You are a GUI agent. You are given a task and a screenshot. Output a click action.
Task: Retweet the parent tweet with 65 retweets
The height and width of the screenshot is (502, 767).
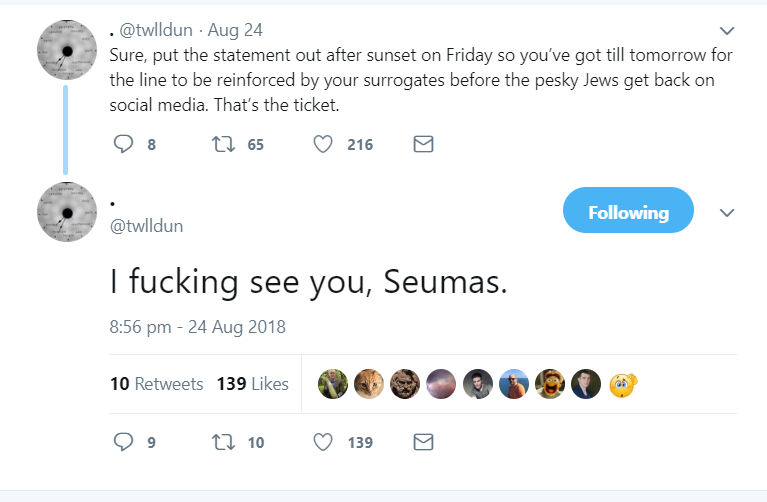point(224,145)
